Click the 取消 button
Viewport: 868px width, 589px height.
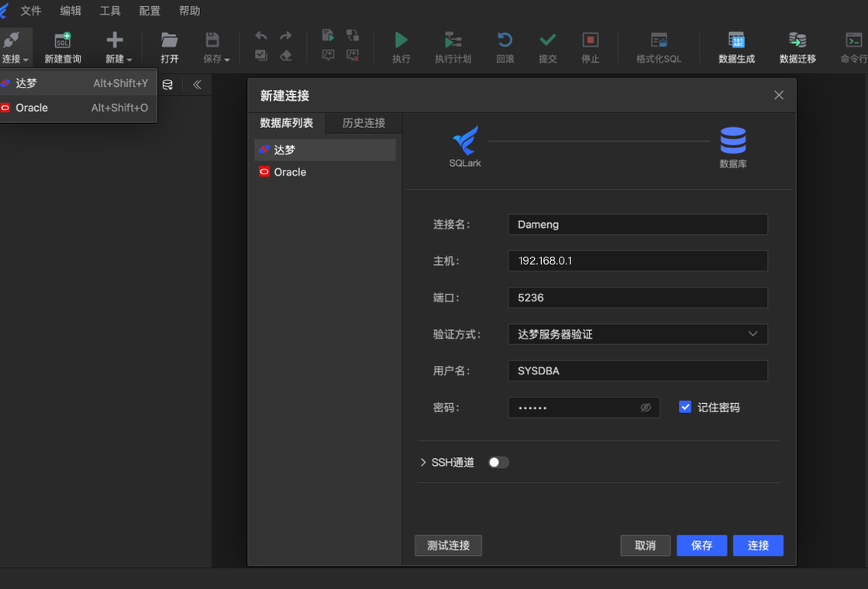pyautogui.click(x=646, y=546)
